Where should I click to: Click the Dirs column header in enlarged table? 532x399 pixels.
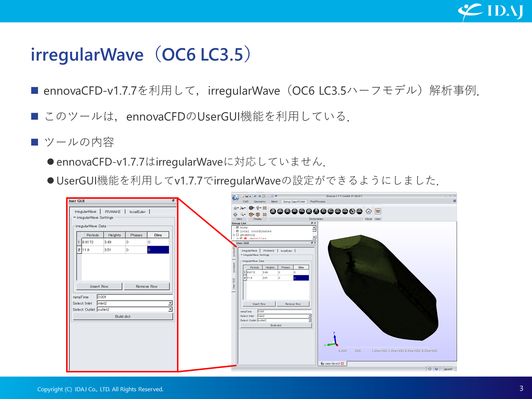158,235
